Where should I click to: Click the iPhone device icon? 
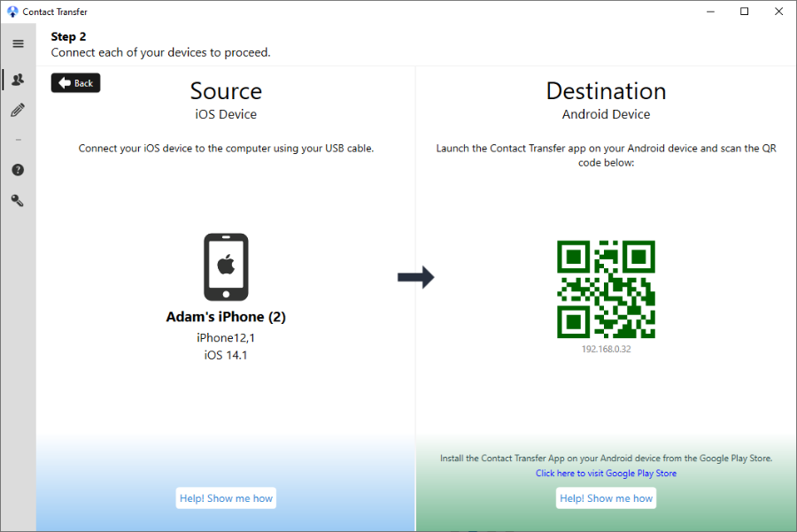coord(226,266)
